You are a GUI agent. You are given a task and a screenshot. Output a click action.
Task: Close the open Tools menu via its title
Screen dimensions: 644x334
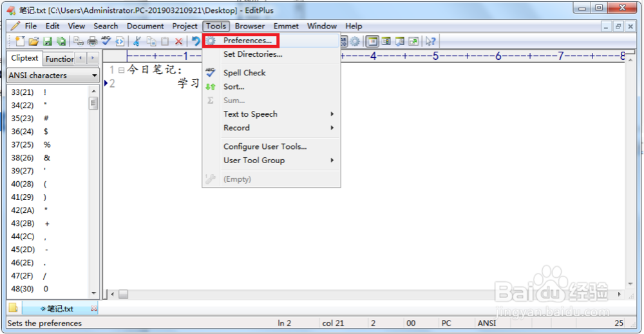(216, 26)
